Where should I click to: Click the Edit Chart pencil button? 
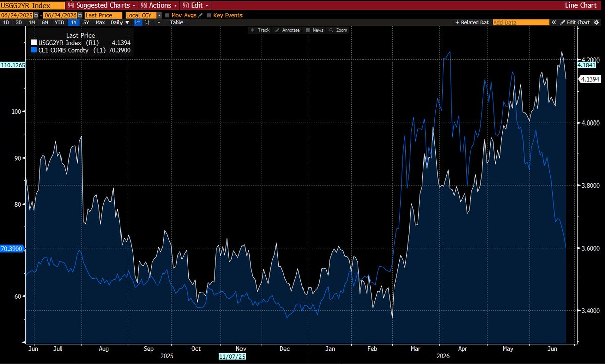tap(575, 22)
